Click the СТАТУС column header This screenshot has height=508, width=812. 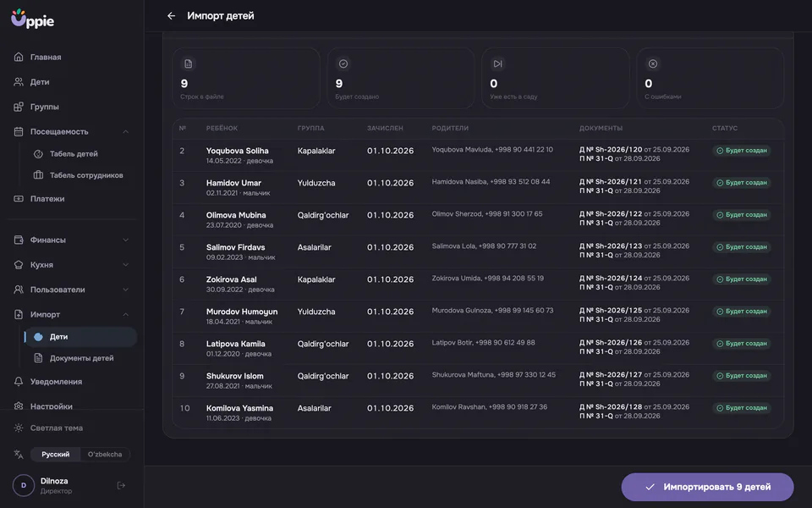click(x=725, y=128)
